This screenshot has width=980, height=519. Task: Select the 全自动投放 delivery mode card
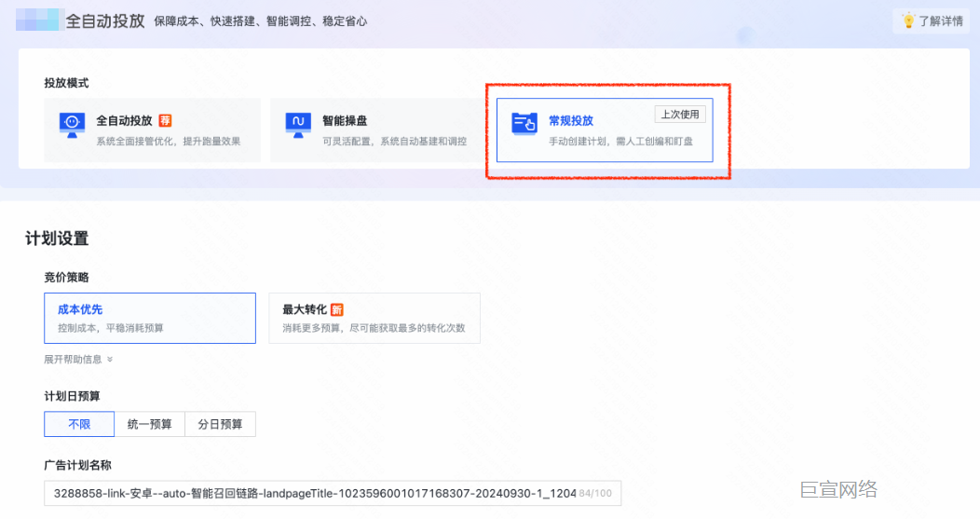(x=153, y=130)
